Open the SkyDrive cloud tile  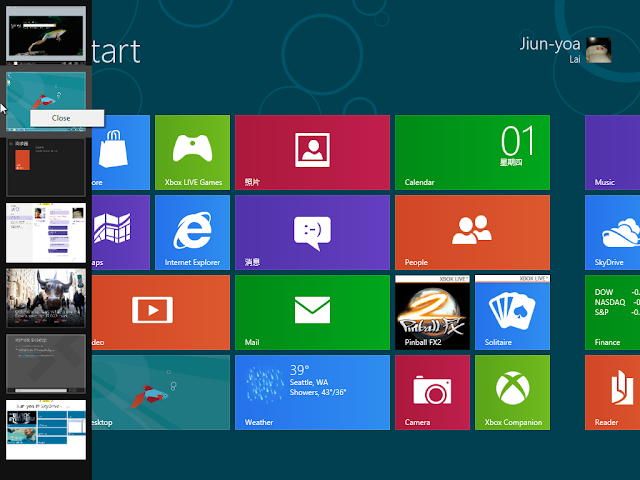(x=612, y=232)
